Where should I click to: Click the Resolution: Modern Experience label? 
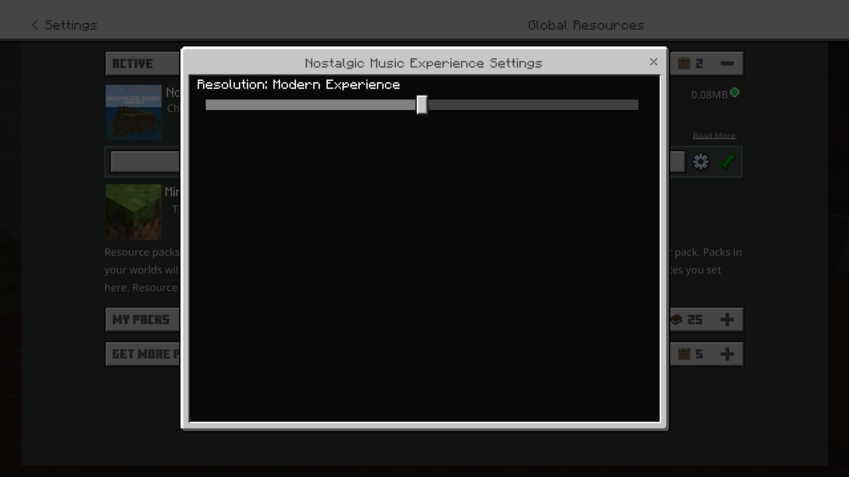pos(298,84)
